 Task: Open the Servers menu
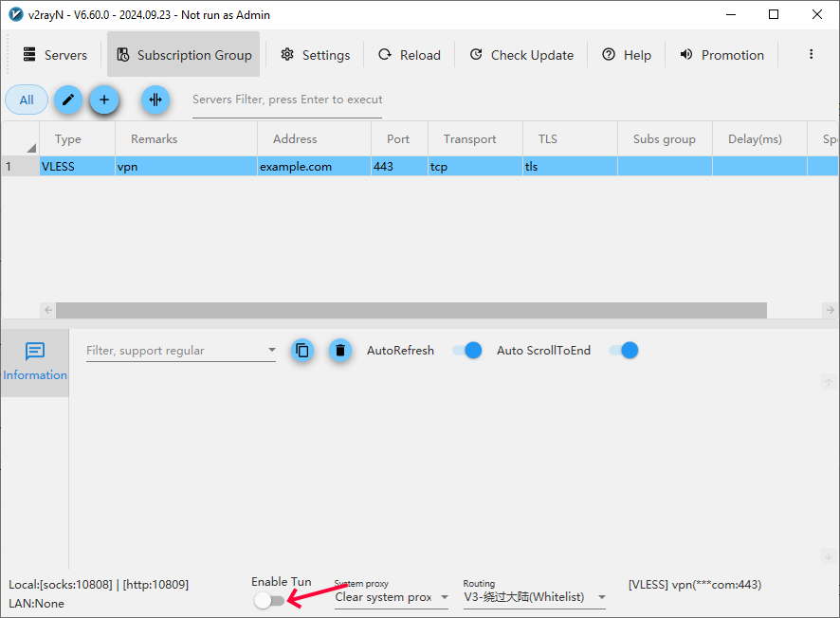click(x=55, y=55)
